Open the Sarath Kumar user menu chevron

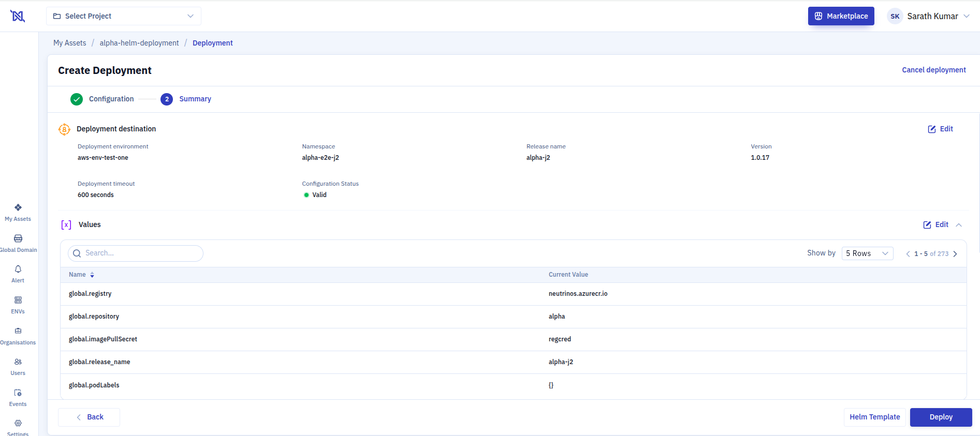click(x=967, y=16)
